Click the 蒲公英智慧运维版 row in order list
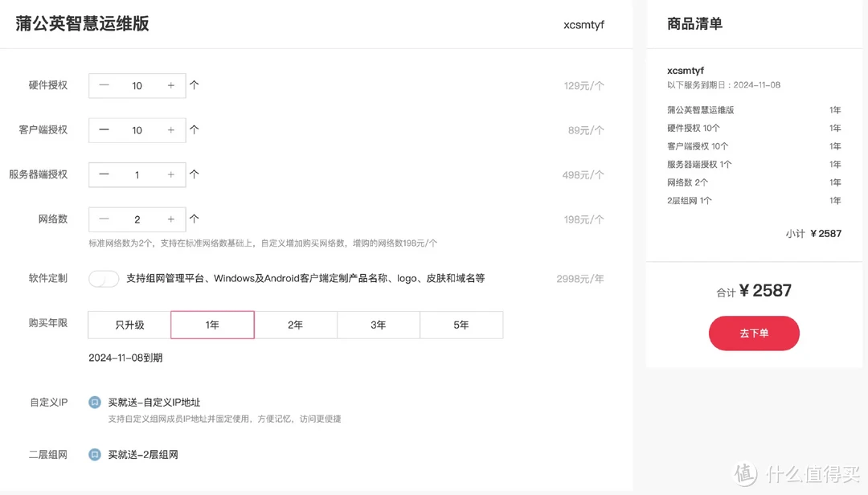868x495 pixels. point(754,110)
